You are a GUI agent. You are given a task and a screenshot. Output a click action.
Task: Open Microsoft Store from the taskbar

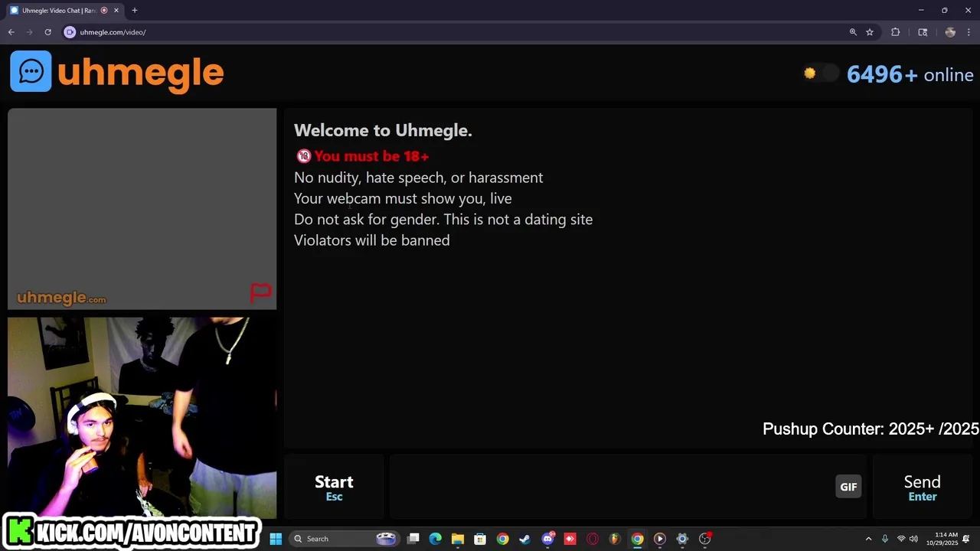tap(480, 539)
